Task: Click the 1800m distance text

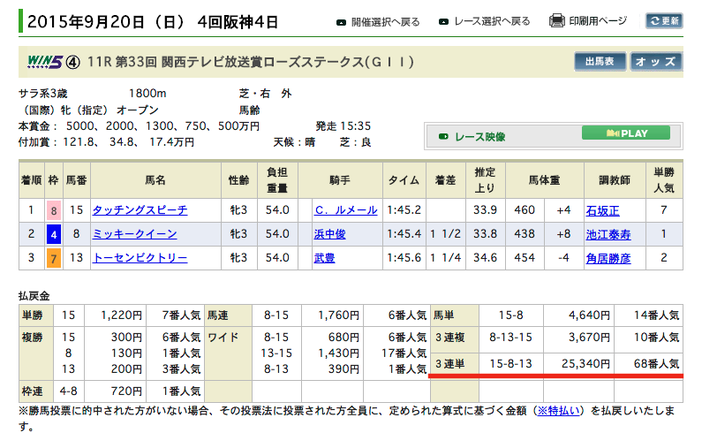Action: [x=147, y=93]
